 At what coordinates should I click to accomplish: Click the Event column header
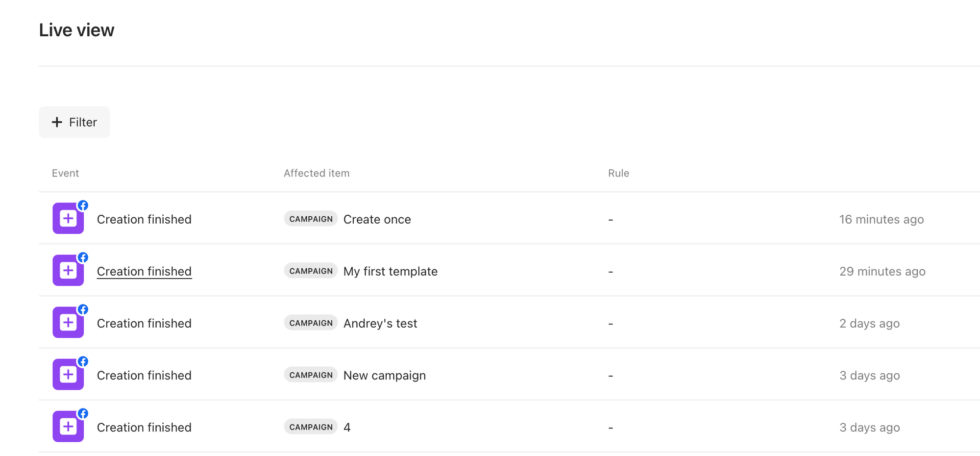pos(65,173)
